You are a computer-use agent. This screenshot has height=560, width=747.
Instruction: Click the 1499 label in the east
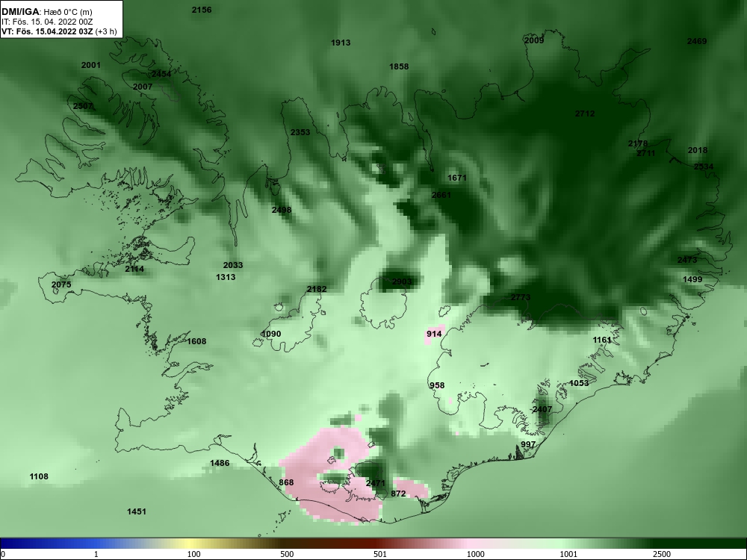pos(692,279)
